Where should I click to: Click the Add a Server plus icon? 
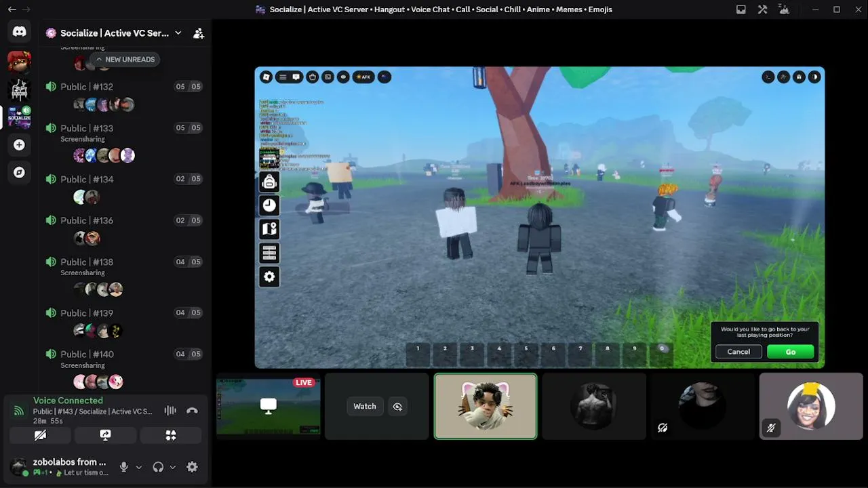click(x=19, y=144)
